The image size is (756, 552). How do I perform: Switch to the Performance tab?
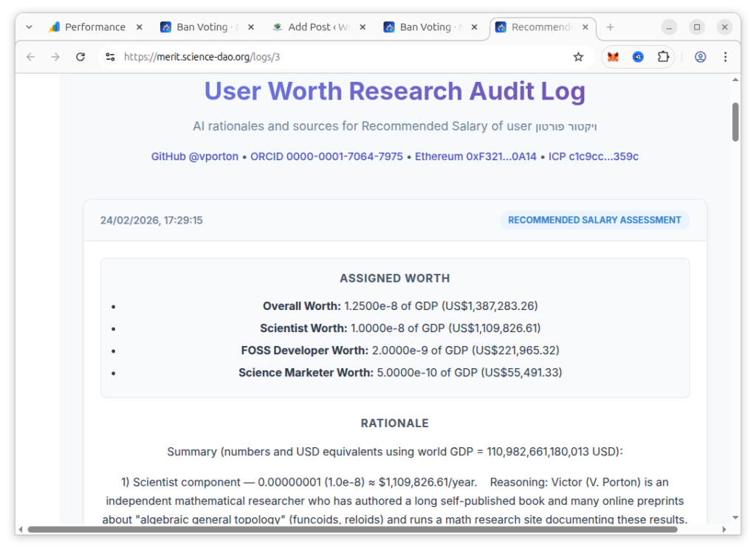coord(87,27)
